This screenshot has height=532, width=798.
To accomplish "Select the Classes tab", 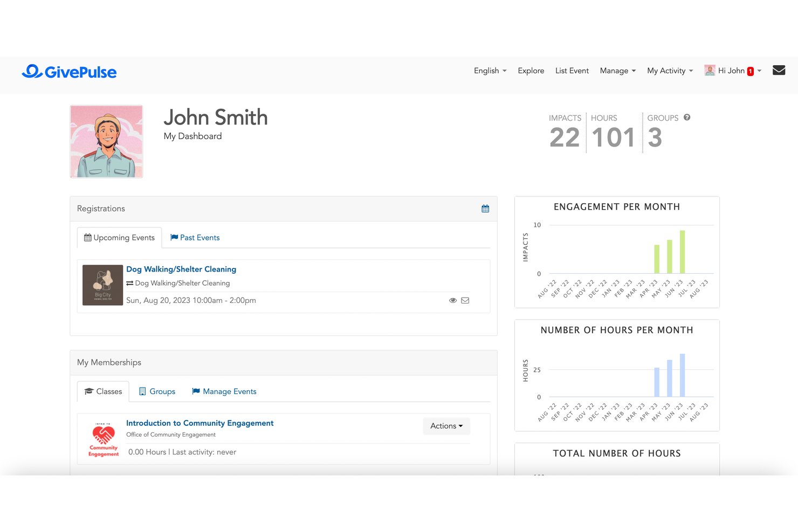I will [103, 391].
